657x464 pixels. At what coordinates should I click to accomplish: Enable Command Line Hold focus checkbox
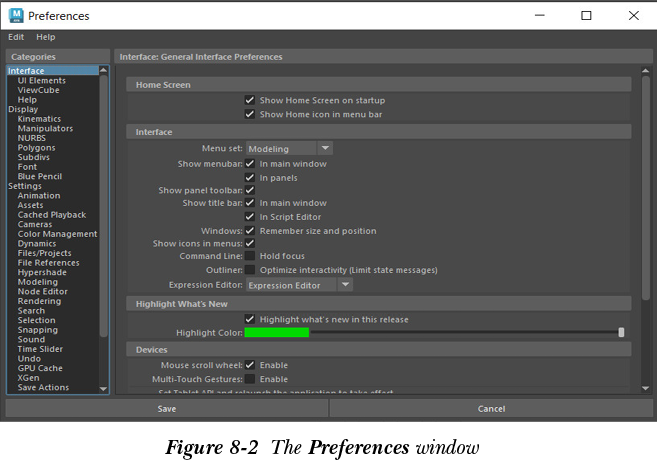(x=250, y=257)
